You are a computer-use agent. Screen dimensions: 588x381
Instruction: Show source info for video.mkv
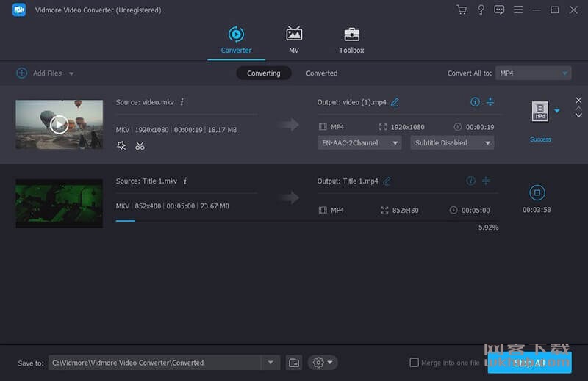pyautogui.click(x=182, y=102)
